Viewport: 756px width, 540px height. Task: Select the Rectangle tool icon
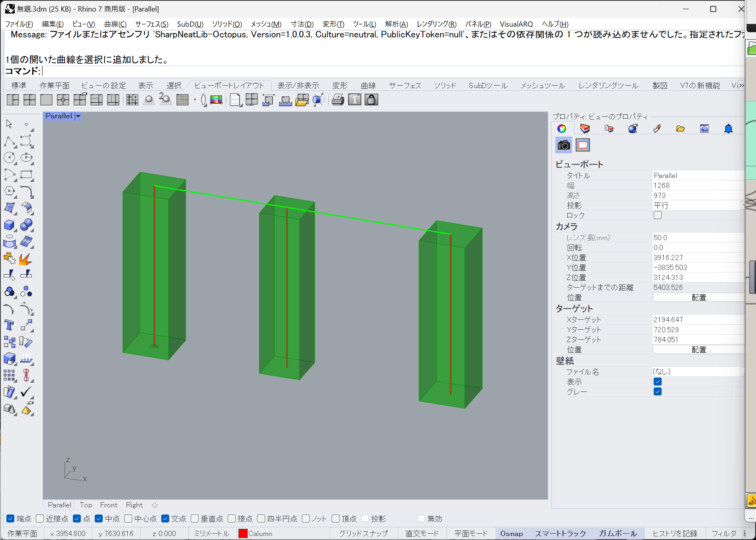click(26, 175)
